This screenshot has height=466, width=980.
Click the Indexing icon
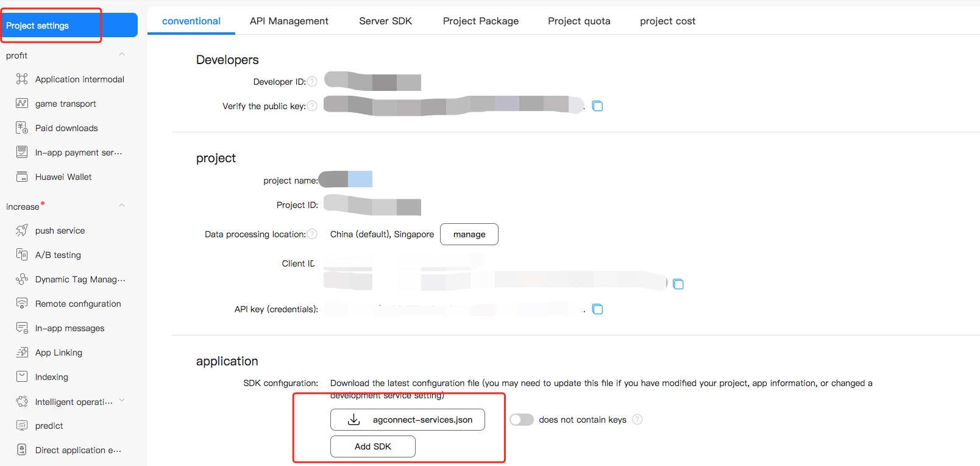coord(22,376)
